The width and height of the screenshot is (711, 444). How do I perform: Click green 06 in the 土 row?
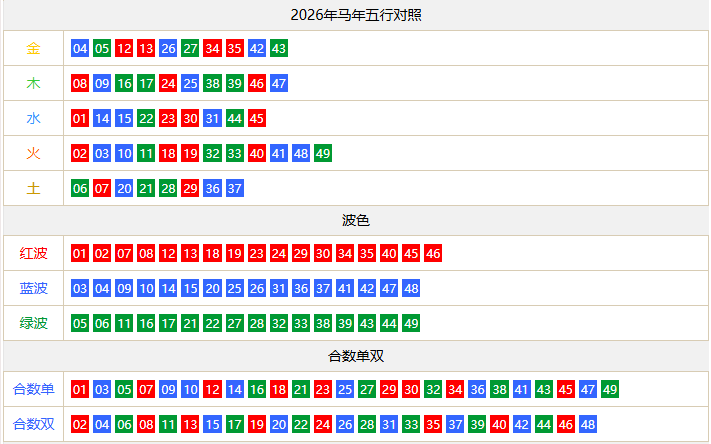pyautogui.click(x=80, y=188)
